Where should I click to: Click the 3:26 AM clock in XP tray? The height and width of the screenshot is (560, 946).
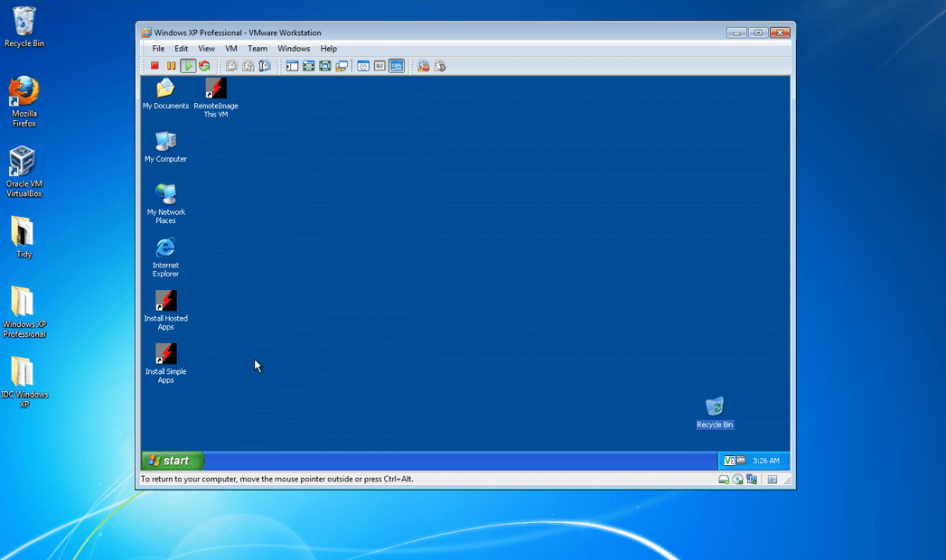pyautogui.click(x=765, y=461)
